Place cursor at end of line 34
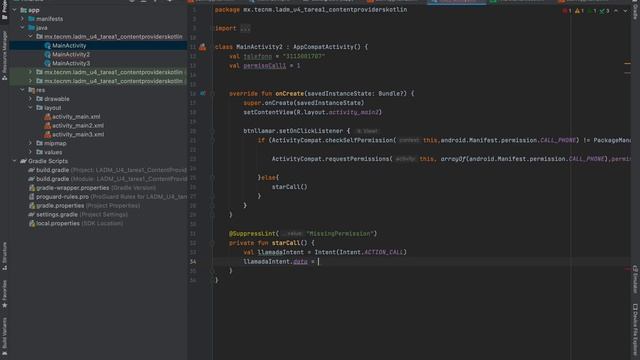This screenshot has height=360, width=640. coord(319,262)
